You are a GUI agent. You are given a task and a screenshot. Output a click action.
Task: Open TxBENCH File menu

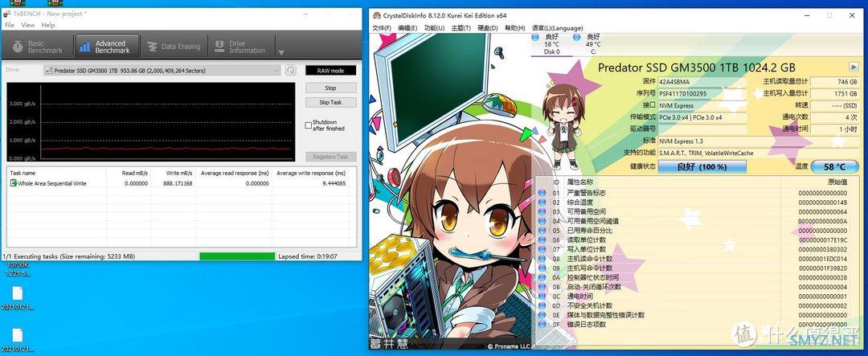tap(10, 25)
